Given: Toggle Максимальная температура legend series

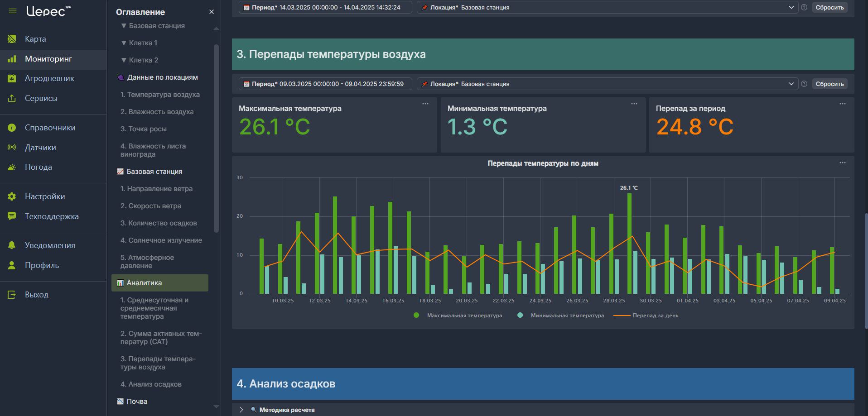Looking at the screenshot, I should pos(458,316).
